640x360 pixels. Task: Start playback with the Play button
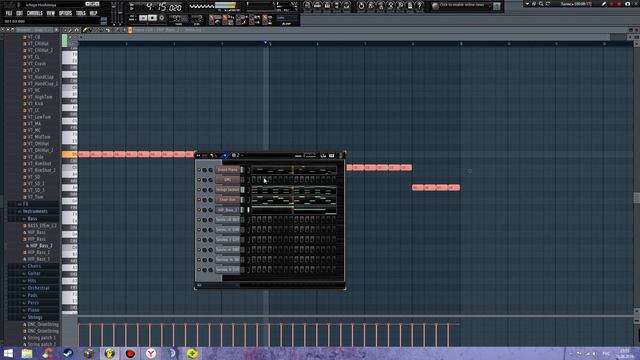[x=143, y=18]
